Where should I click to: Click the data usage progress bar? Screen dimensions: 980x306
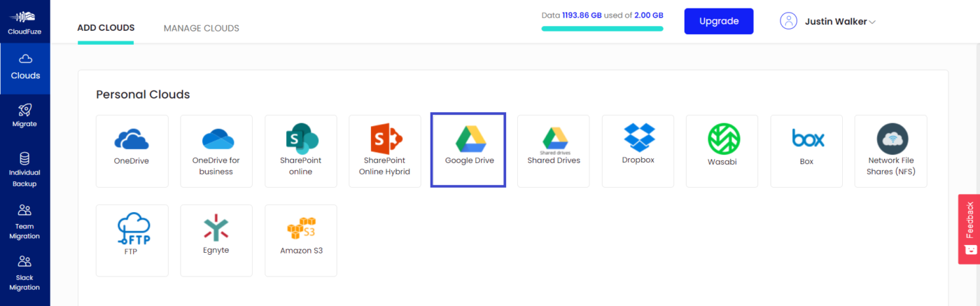coord(602,29)
